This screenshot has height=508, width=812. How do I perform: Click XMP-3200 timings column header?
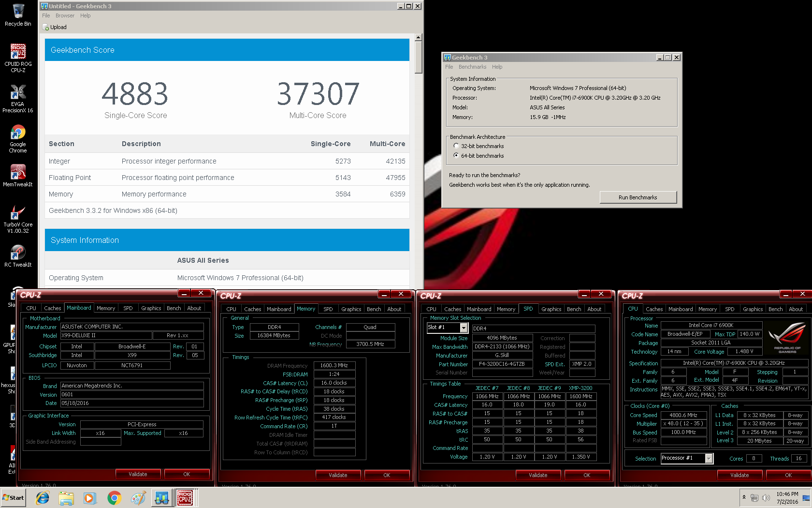[x=580, y=388]
